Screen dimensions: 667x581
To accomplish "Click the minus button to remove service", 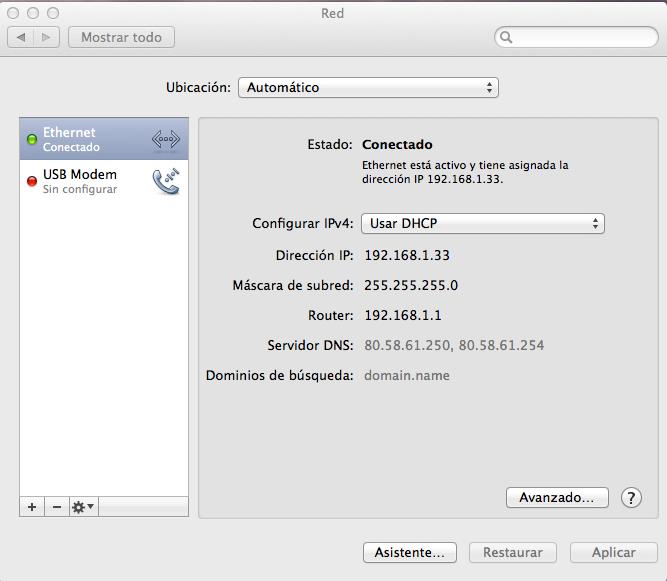I will (x=57, y=507).
